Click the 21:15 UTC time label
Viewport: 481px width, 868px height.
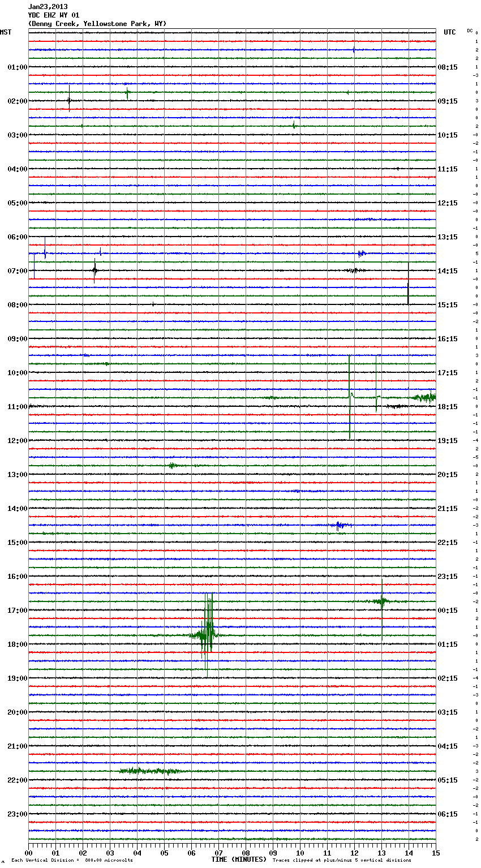click(x=448, y=509)
